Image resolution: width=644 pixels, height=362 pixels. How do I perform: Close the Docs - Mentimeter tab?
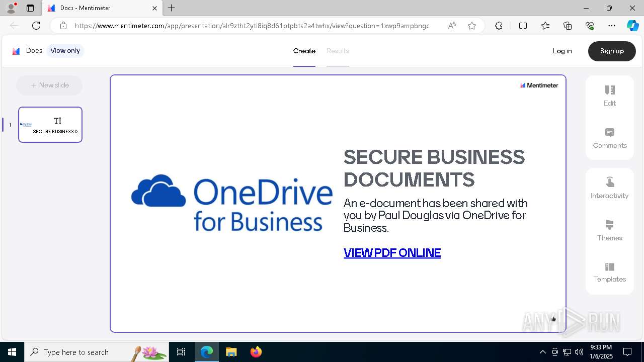tap(154, 8)
